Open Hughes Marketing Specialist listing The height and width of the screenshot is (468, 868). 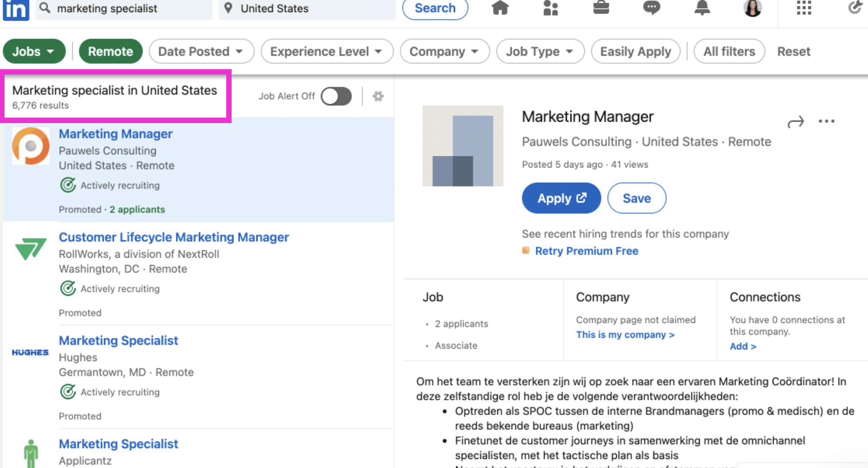[118, 340]
